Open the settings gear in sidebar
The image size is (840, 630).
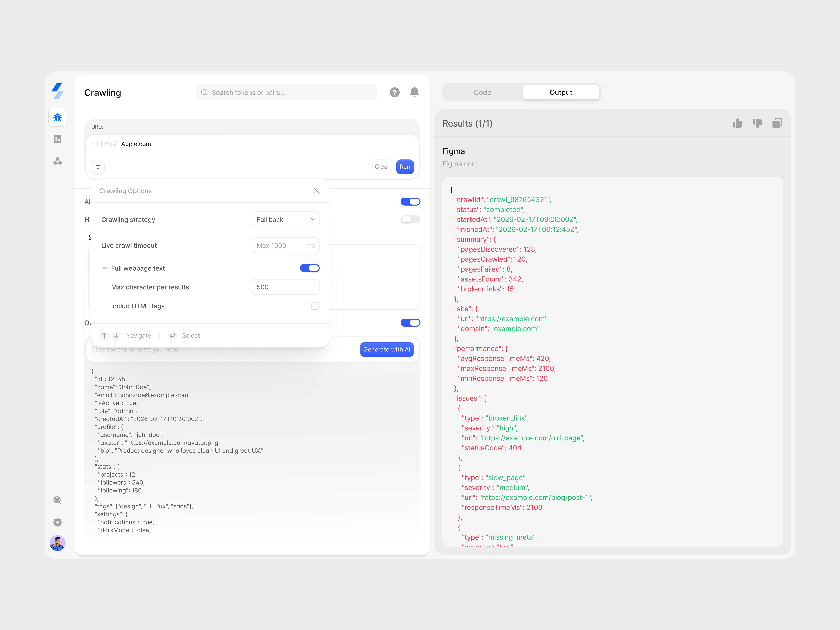pos(58,522)
